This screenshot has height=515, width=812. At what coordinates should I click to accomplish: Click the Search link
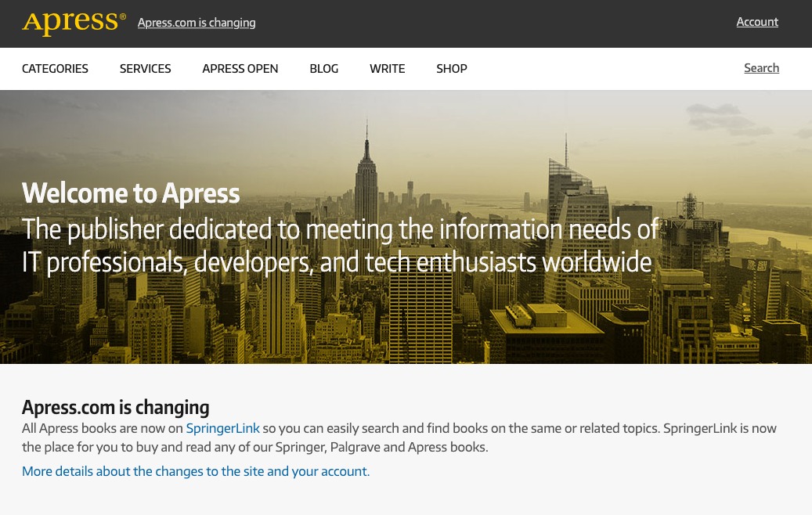[x=761, y=68]
